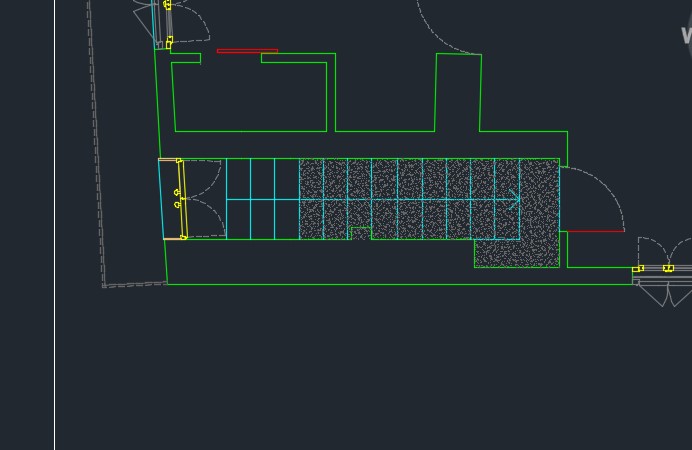This screenshot has height=450, width=692.
Task: Click the green U-shaped room outline top left
Action: click(250, 130)
